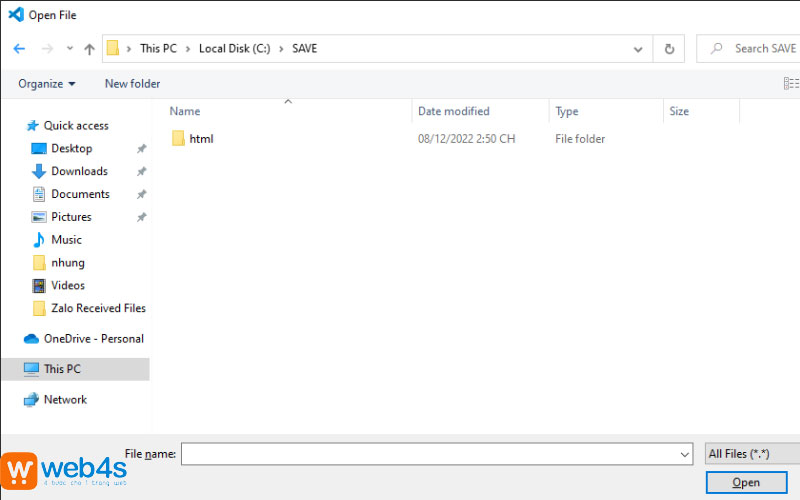Select OneDrive - Personal

[94, 339]
